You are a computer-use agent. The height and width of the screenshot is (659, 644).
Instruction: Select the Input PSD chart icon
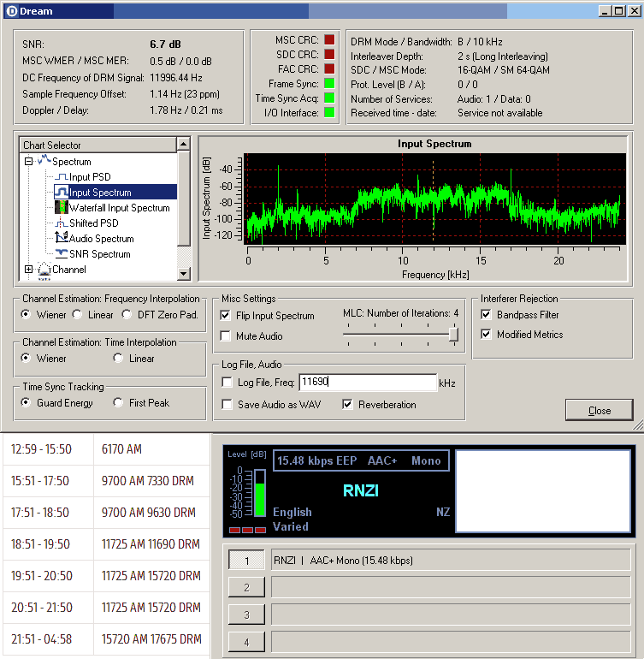(61, 177)
